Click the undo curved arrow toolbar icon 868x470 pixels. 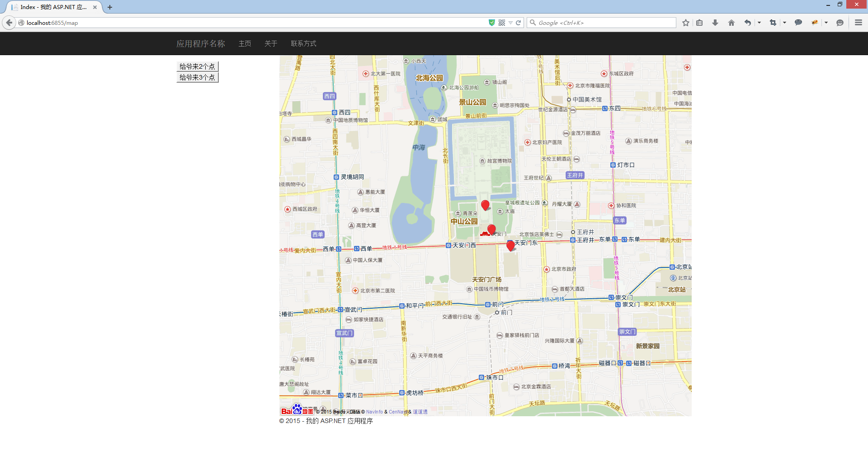[748, 23]
